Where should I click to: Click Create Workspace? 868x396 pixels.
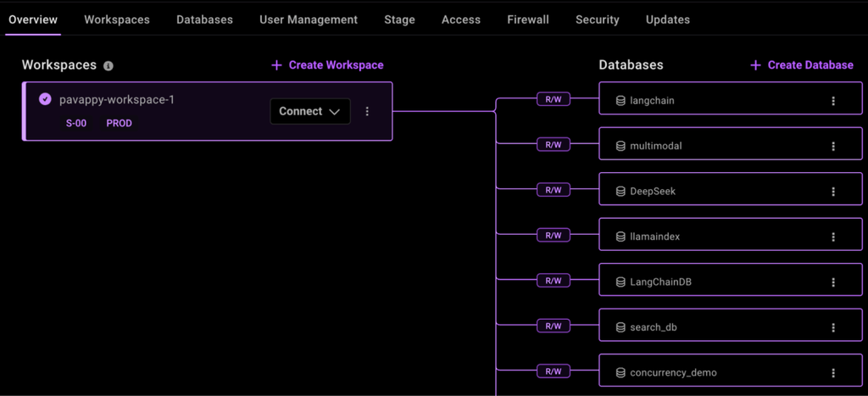(x=327, y=65)
